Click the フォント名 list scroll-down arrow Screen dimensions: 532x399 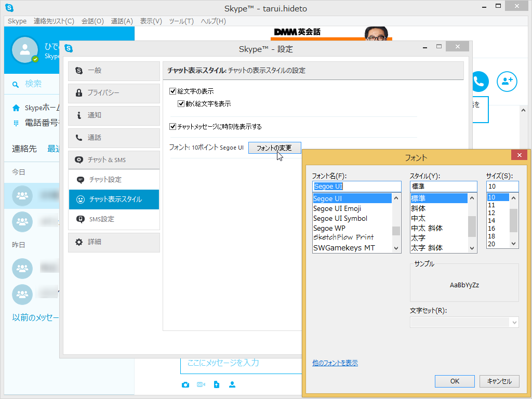(396, 248)
